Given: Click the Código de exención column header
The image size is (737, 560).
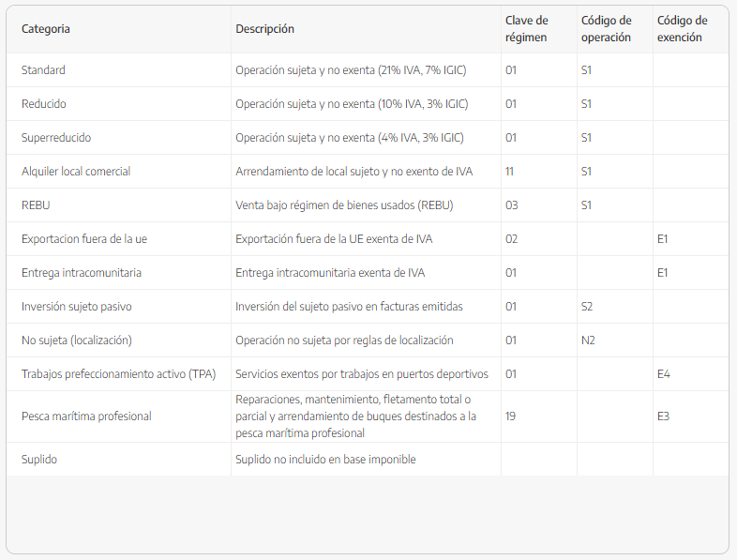Looking at the screenshot, I should [683, 29].
